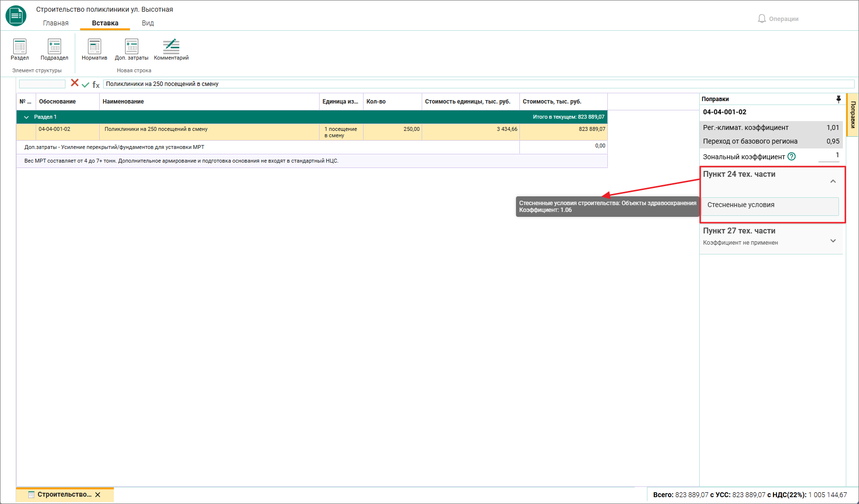
Task: Pin the Поправки panel
Action: 838,99
